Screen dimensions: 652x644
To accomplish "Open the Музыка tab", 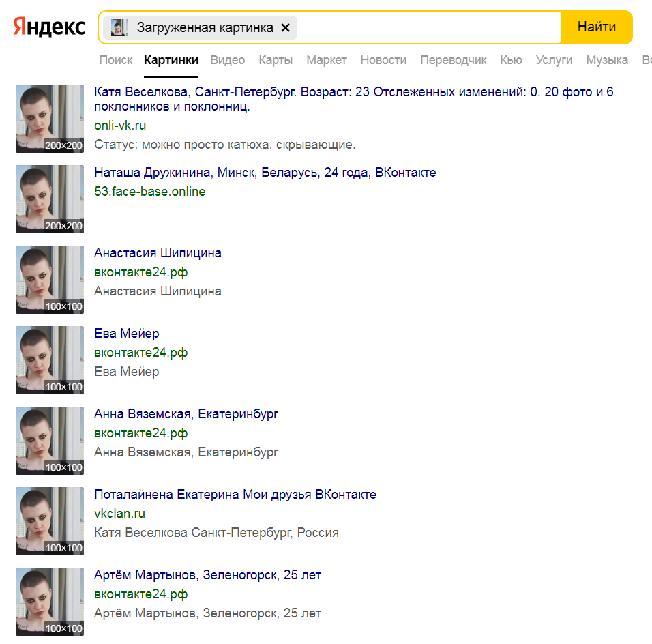I will (x=607, y=60).
